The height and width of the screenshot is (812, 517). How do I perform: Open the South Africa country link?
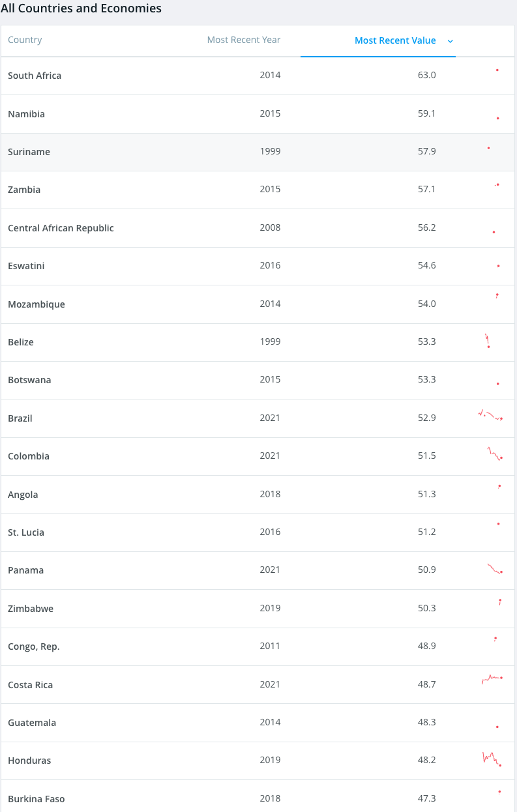pos(35,76)
